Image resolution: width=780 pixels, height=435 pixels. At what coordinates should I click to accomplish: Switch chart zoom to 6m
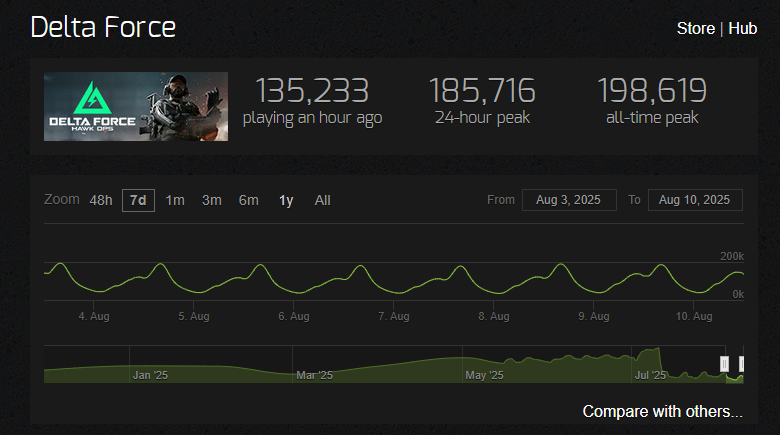click(248, 201)
